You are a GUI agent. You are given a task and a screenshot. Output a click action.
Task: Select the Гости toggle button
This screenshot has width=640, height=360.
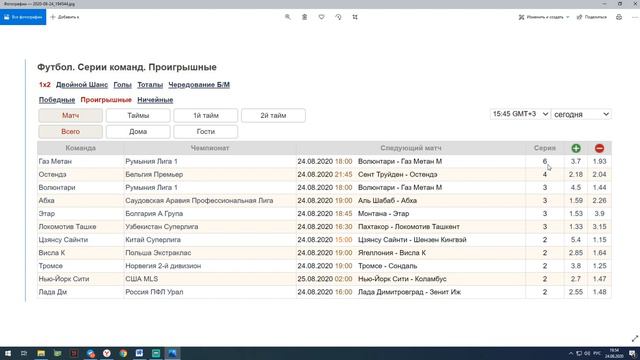(x=206, y=132)
